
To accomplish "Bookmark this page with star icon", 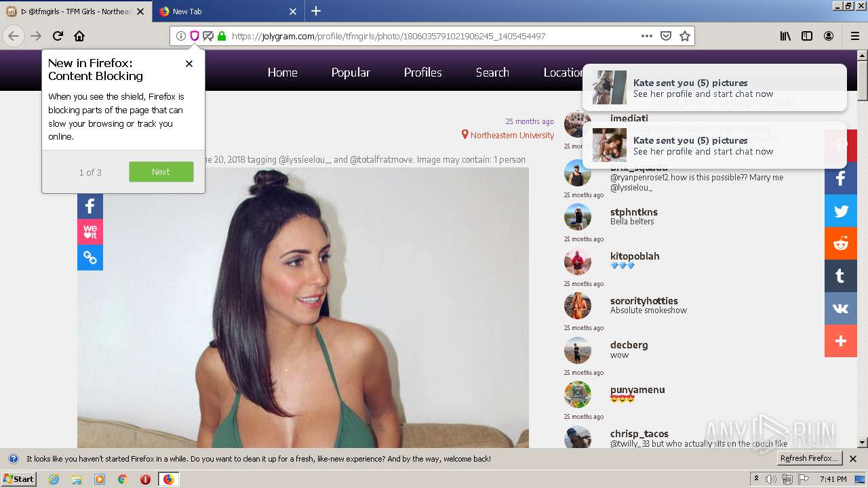I will pos(685,36).
